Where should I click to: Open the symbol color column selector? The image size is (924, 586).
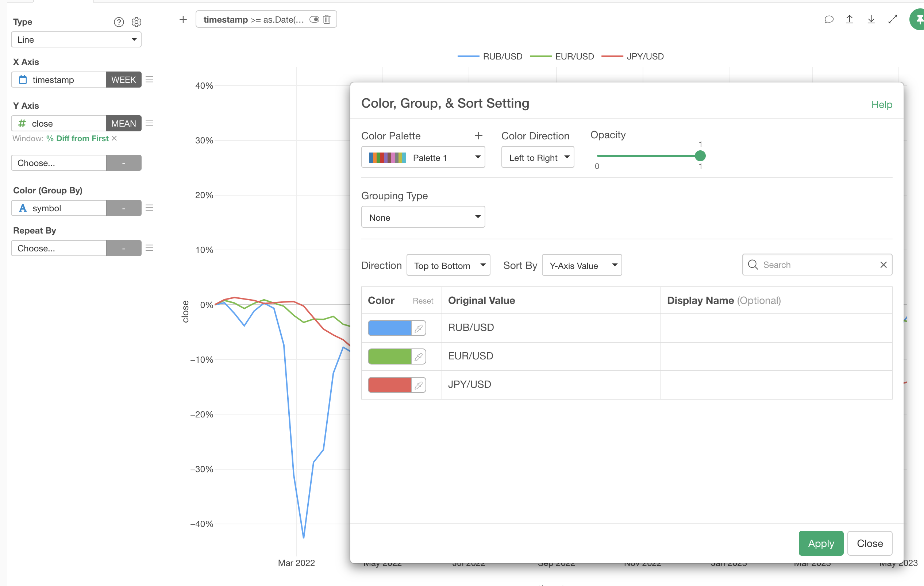click(x=59, y=208)
